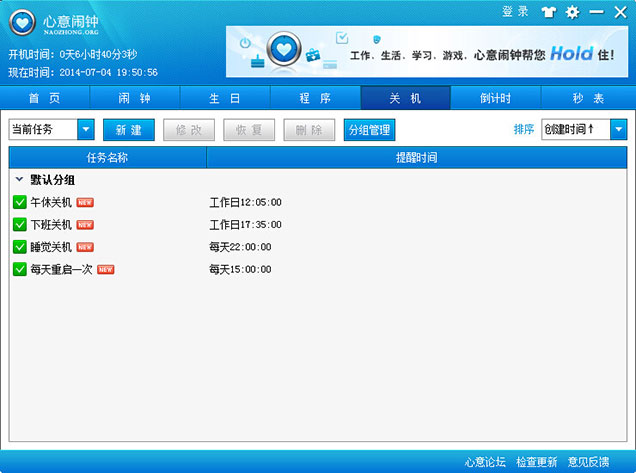Click the NEW badge beside 睡觉关机
The image size is (636, 473).
[85, 247]
